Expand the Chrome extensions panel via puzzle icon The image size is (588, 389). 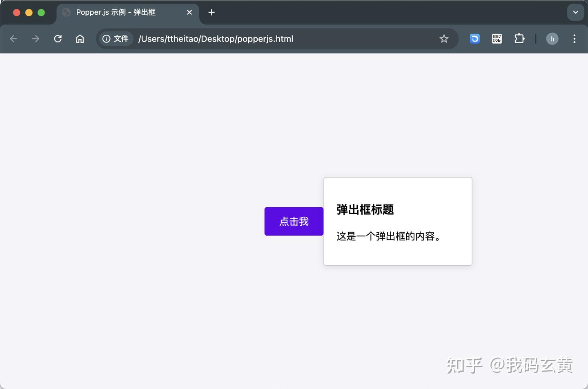pyautogui.click(x=519, y=38)
